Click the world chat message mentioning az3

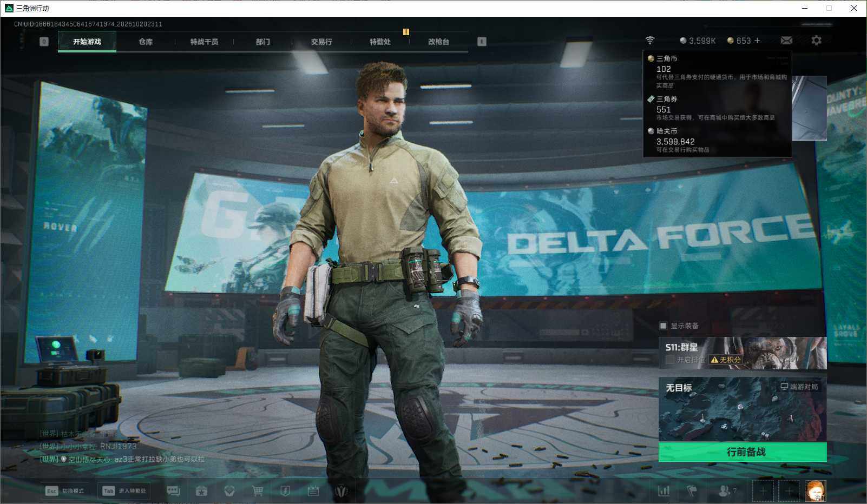122,459
